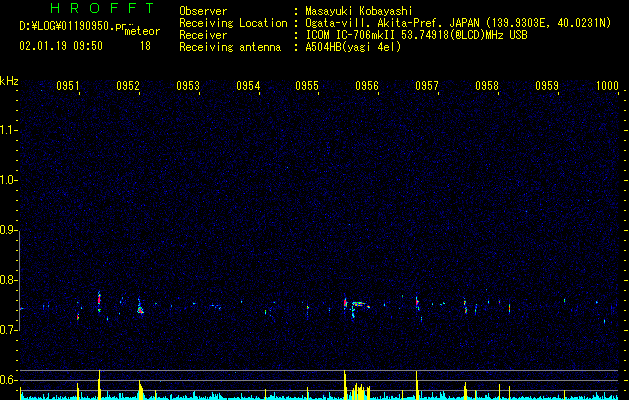Click the 1000 time marker
This screenshot has width=629, height=400.
pyautogui.click(x=607, y=86)
